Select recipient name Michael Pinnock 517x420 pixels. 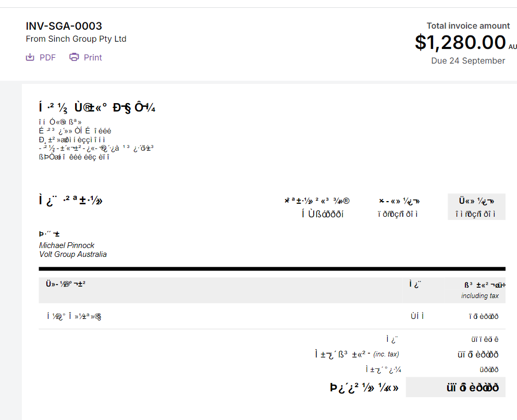(x=66, y=245)
